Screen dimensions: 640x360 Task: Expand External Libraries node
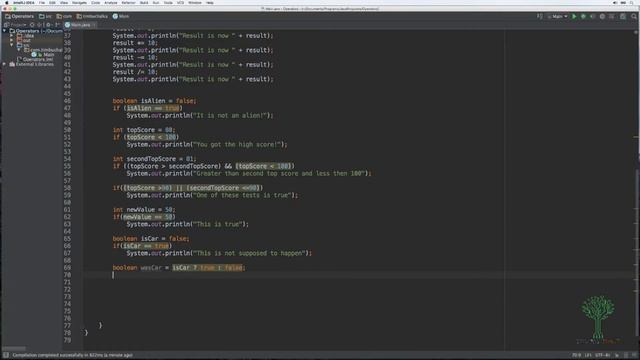4,64
